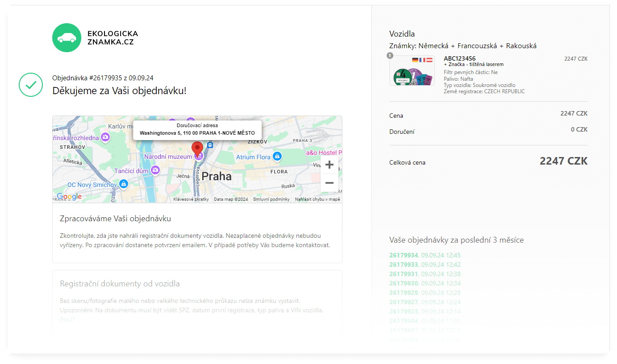Click the green car logo icon
The image size is (617, 364).
pos(67,38)
